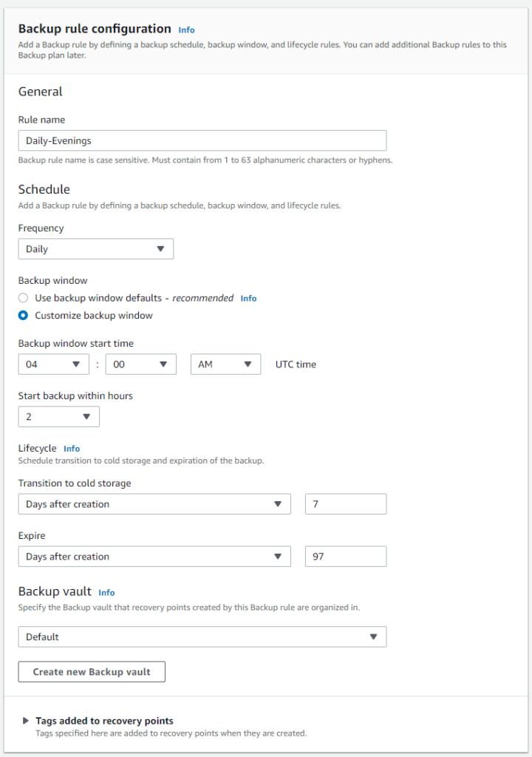Click Info link beside Backup vault heading
The height and width of the screenshot is (757, 532).
click(107, 593)
